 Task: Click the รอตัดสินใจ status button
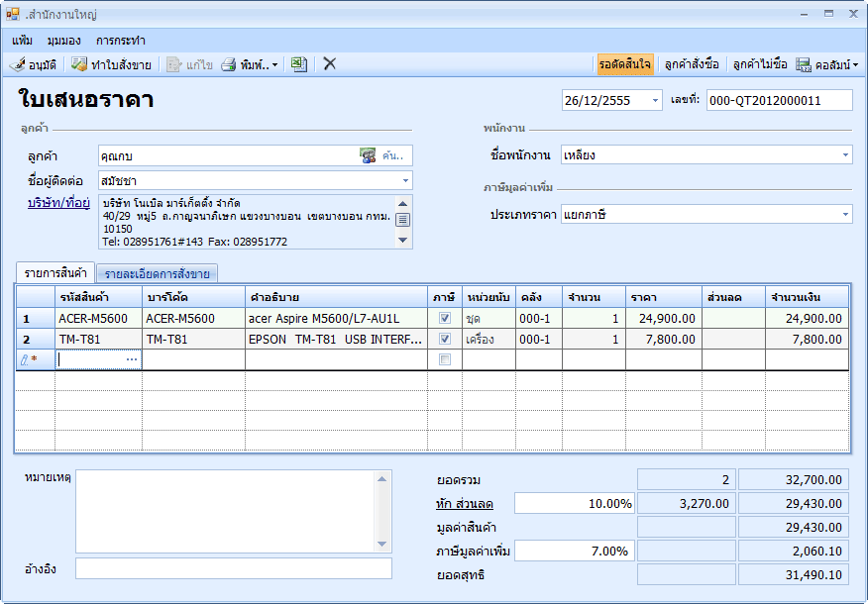(625, 64)
